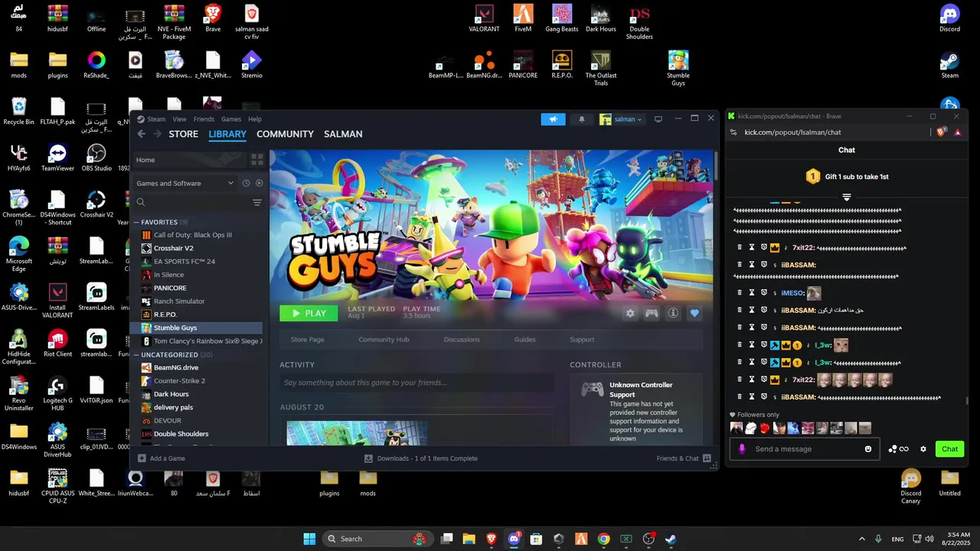Open Discussions link

(462, 340)
